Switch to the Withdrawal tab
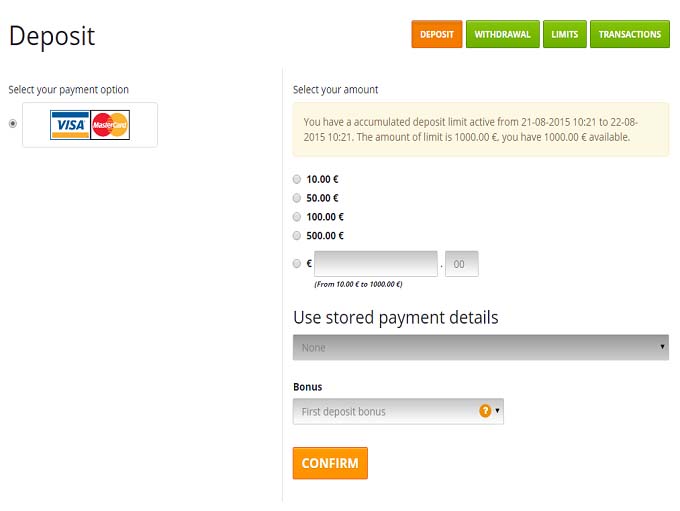Screen dimensions: 680x511 (x=502, y=34)
